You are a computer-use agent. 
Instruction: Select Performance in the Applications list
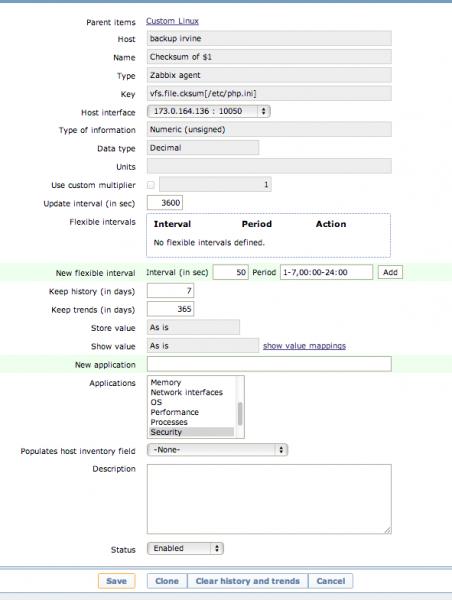(191, 412)
